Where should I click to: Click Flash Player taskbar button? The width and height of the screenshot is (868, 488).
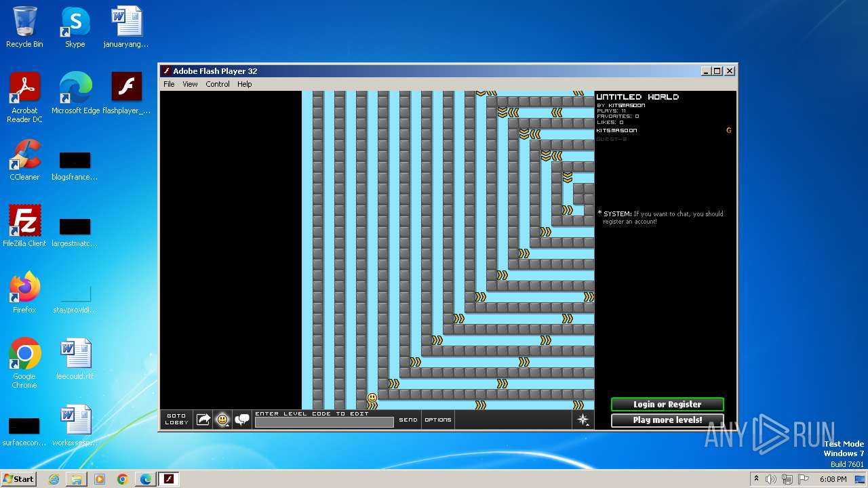(x=169, y=479)
